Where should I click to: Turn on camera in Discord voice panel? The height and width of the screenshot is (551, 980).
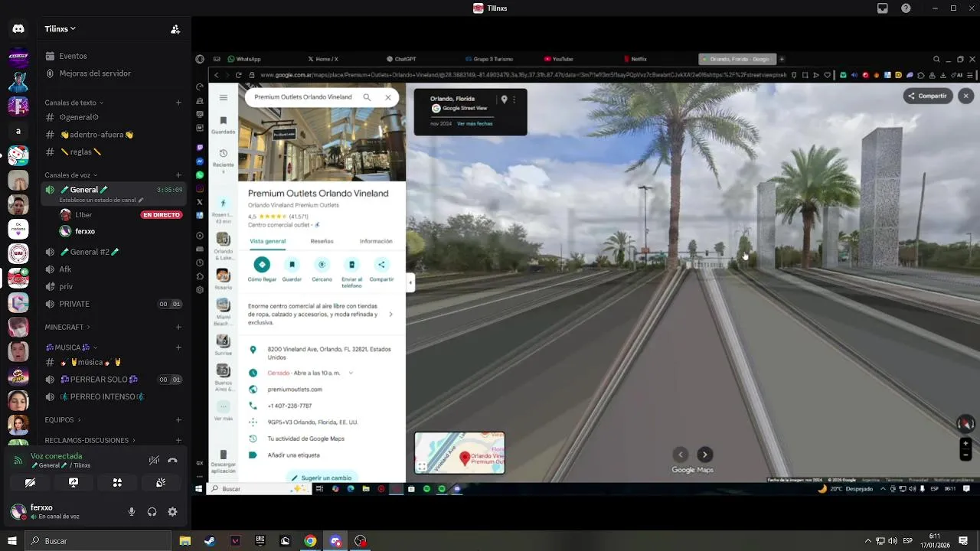pyautogui.click(x=30, y=483)
